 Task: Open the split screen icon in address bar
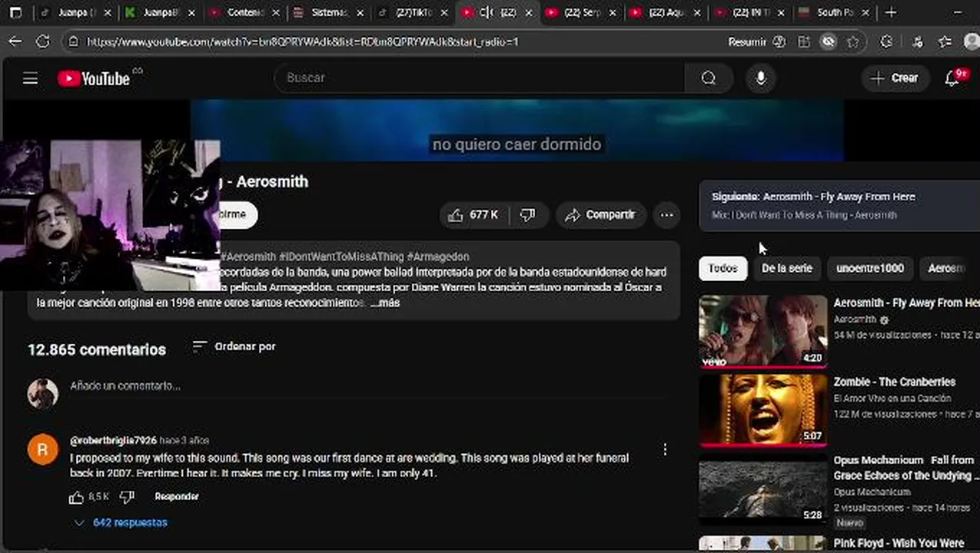point(804,42)
